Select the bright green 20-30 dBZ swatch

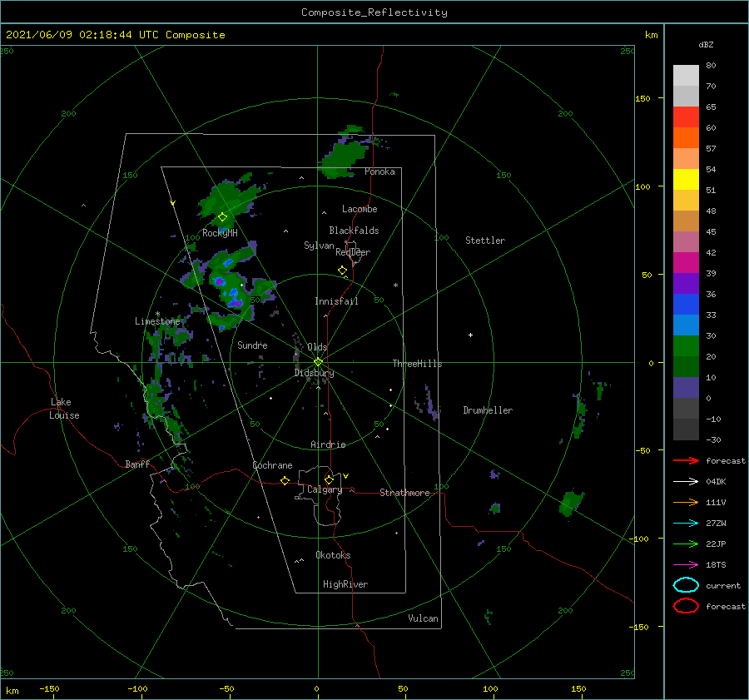click(686, 346)
